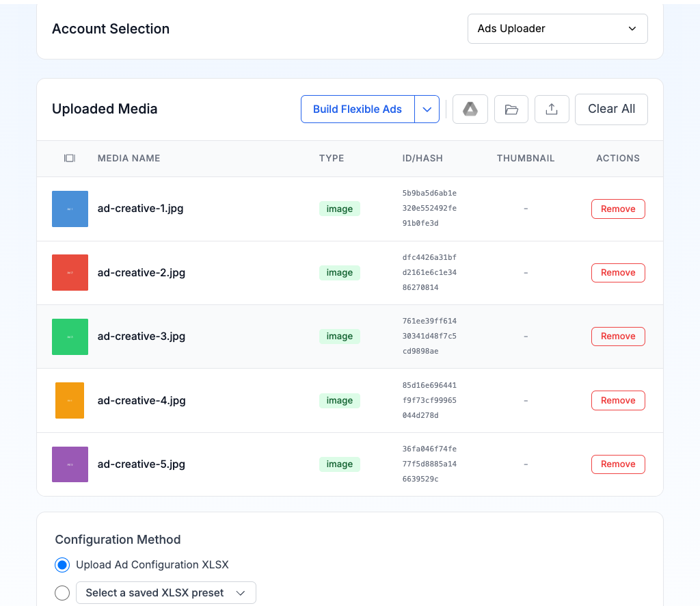Click the Google Drive import icon

[x=470, y=109]
